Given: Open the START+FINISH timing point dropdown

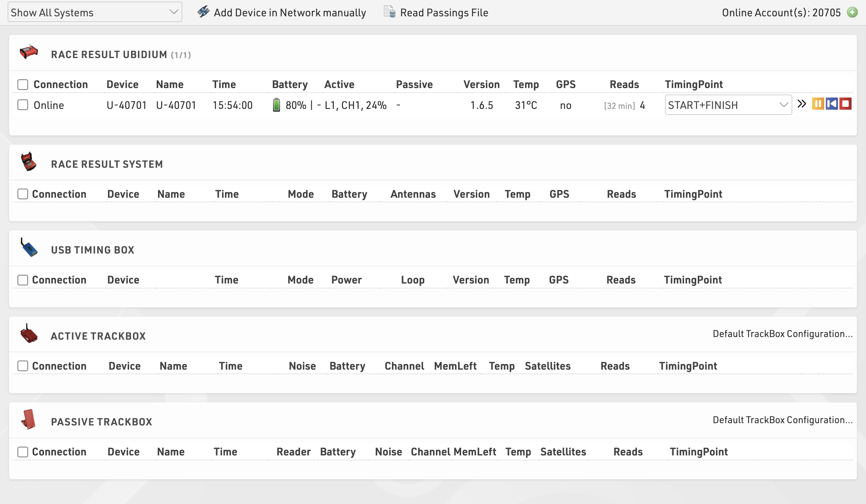Looking at the screenshot, I should click(x=728, y=105).
